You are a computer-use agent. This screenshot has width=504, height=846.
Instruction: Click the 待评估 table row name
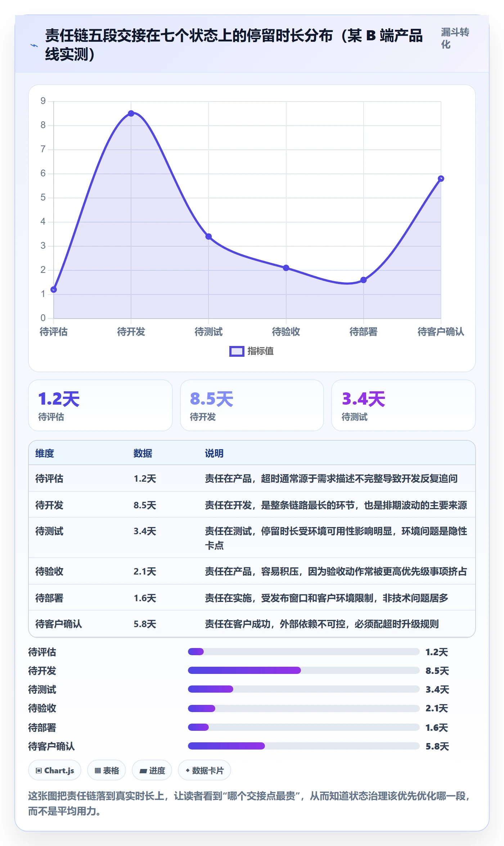pos(49,478)
